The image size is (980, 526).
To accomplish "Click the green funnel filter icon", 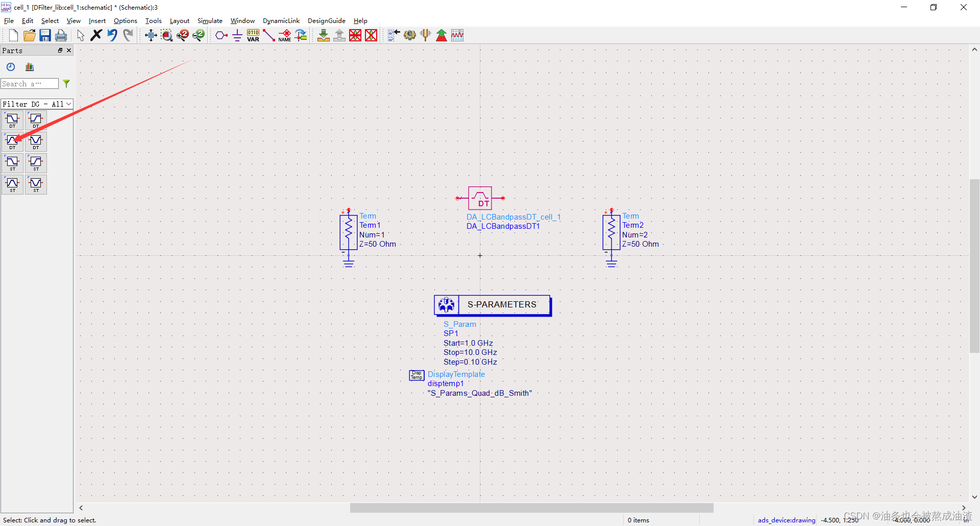I will pos(66,83).
